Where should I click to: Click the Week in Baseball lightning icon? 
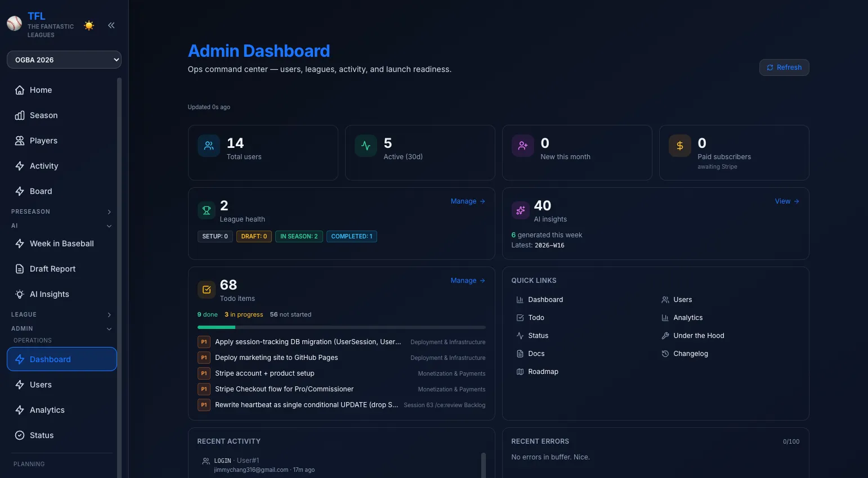click(x=19, y=243)
